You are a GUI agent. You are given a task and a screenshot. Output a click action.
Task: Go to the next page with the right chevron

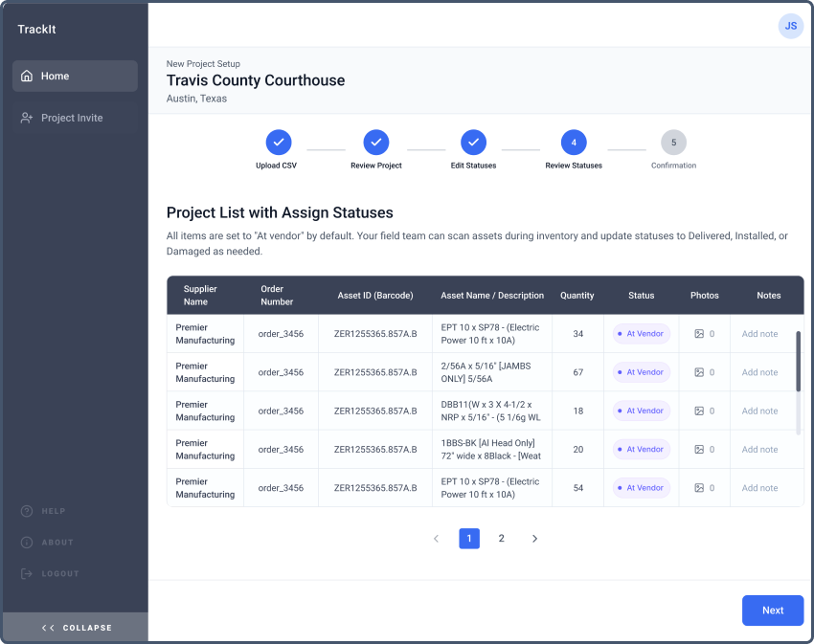(x=534, y=539)
